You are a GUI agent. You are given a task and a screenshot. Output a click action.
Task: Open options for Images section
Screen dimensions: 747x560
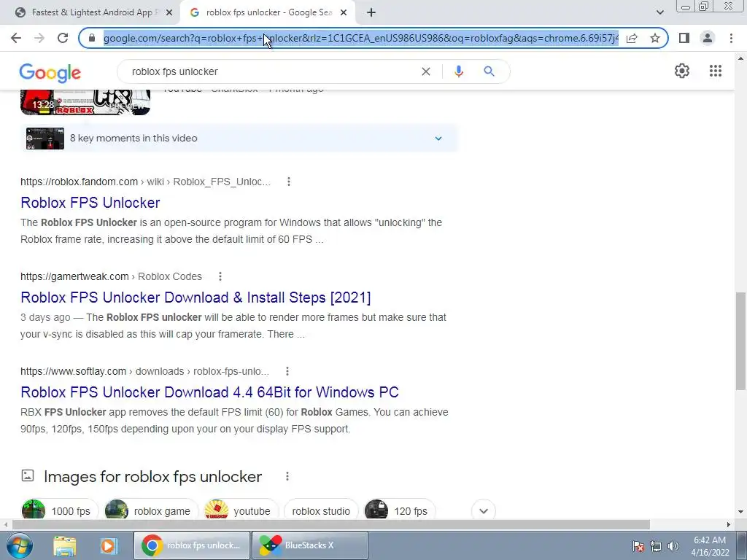click(x=287, y=476)
